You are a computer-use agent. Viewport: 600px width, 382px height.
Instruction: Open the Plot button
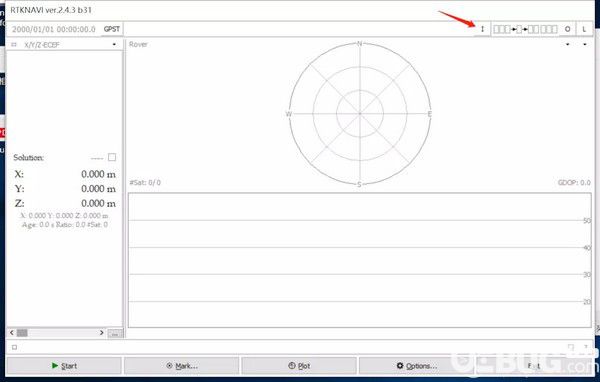pos(299,366)
